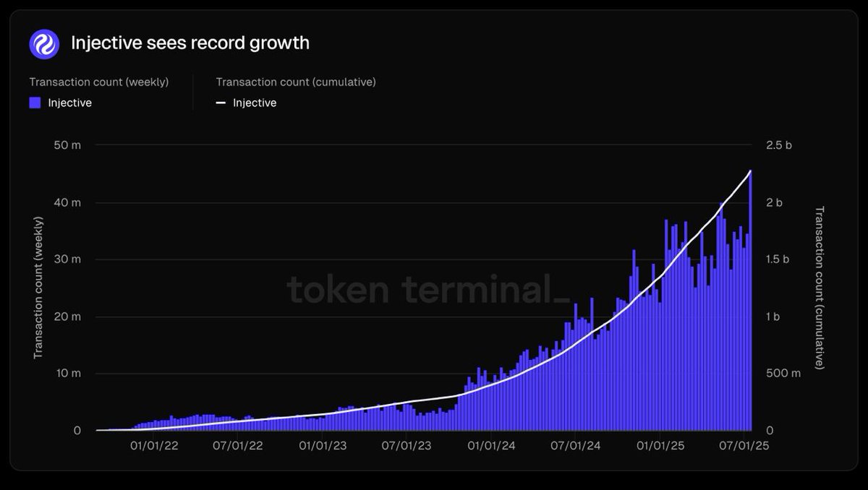Select the "Transaction count (weekly)" legend heading
868x490 pixels.
(x=99, y=82)
